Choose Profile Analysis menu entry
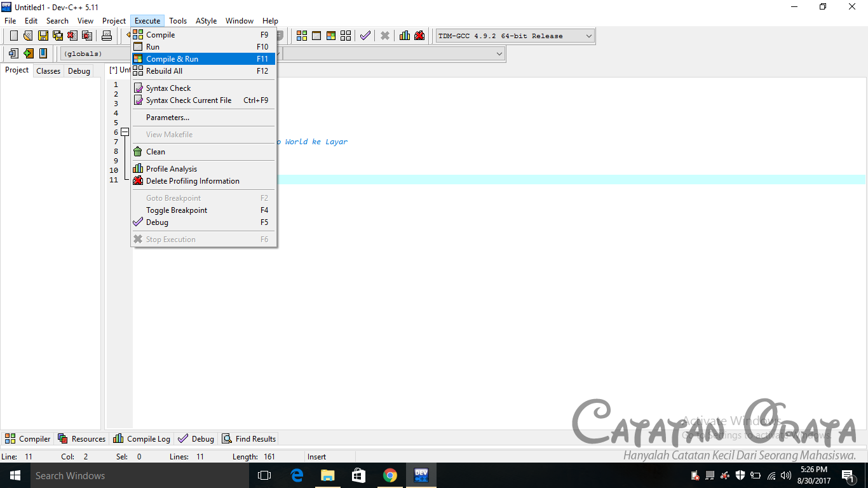 click(203, 169)
